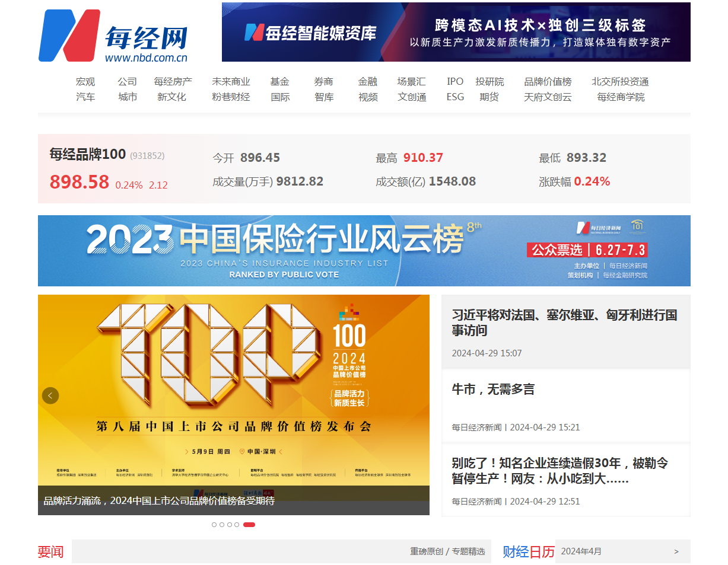
Task: Go to the 城市 section
Action: click(x=127, y=97)
